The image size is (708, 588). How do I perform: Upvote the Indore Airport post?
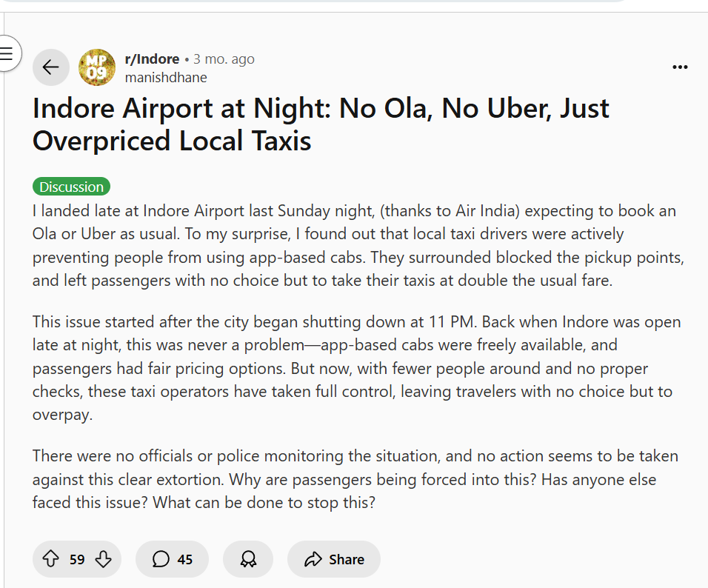point(50,559)
